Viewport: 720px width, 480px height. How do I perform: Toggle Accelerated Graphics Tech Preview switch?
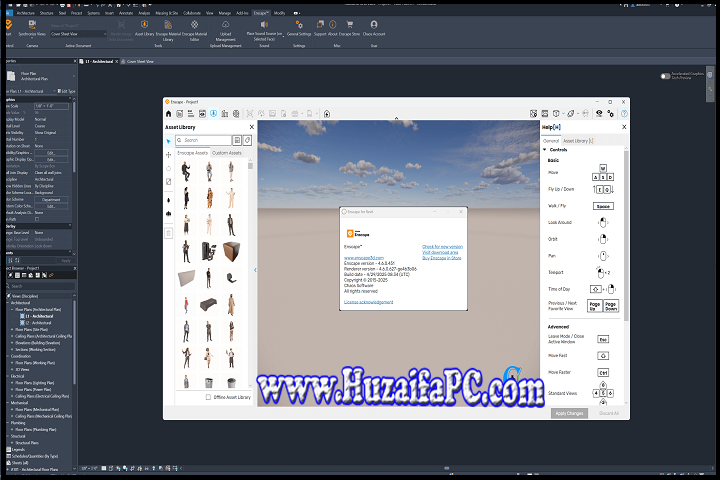[x=665, y=76]
